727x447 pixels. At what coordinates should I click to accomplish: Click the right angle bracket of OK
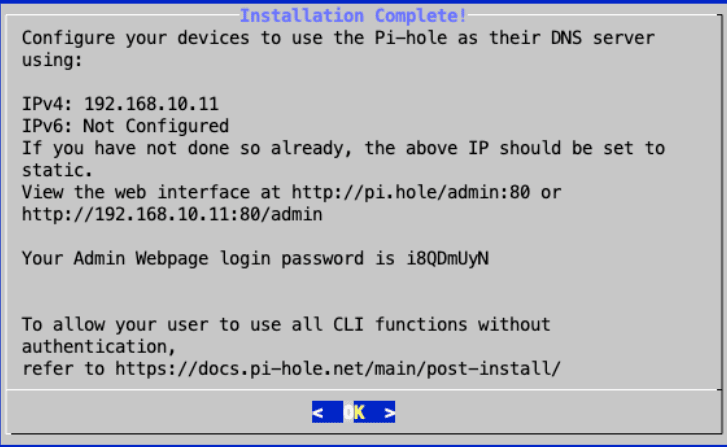pos(389,412)
